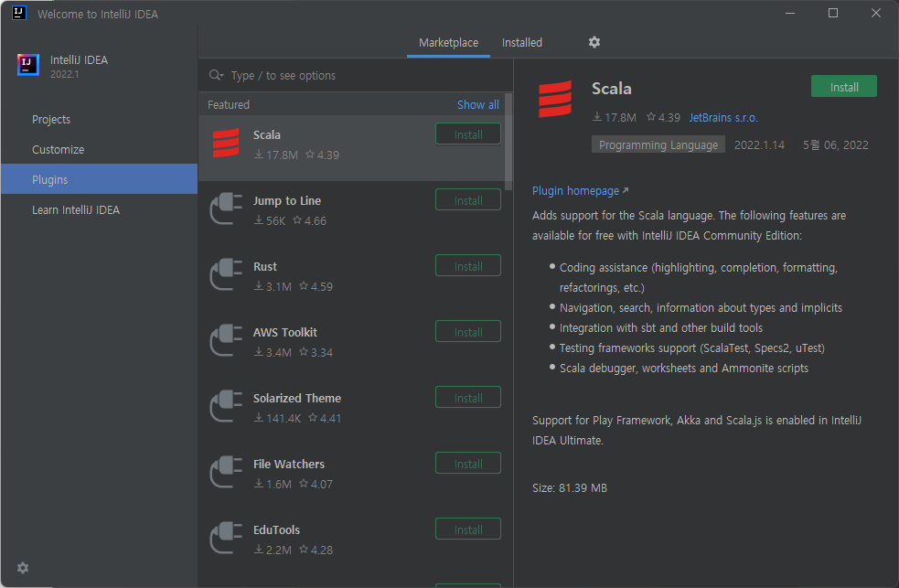Select the Plugins section
Screen dimensions: 899x588
tap(99, 179)
